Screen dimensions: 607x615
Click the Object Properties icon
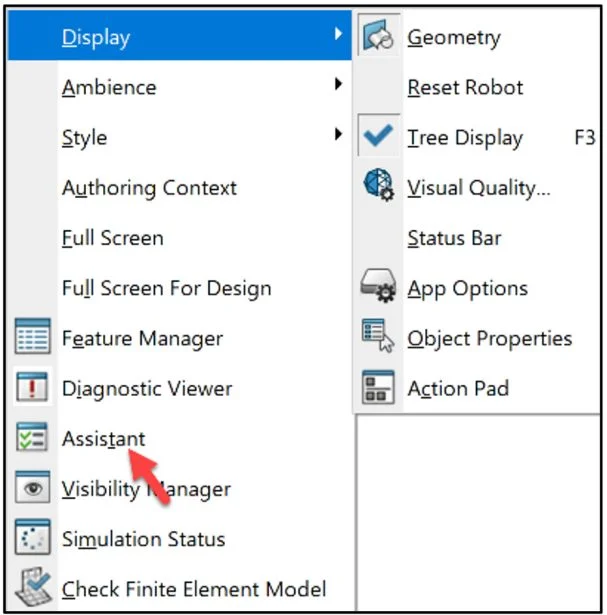click(377, 338)
